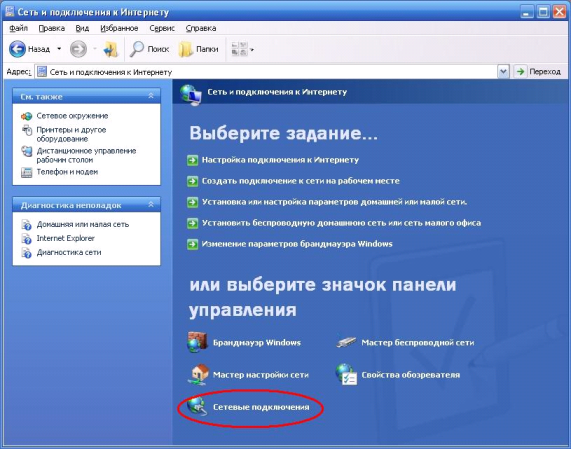The image size is (571, 449).
Task: Open the Избранное menu
Action: (x=119, y=28)
